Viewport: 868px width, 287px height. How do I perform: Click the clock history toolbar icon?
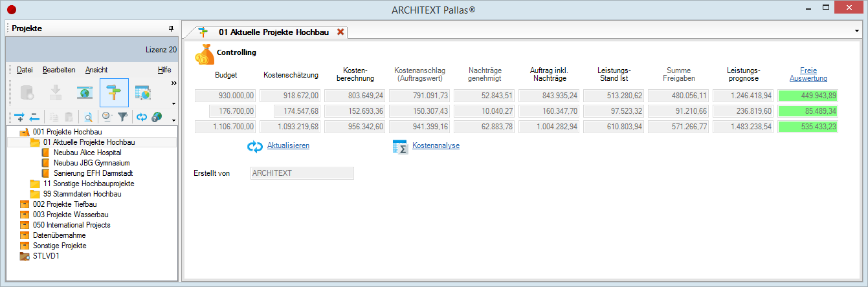(x=107, y=117)
